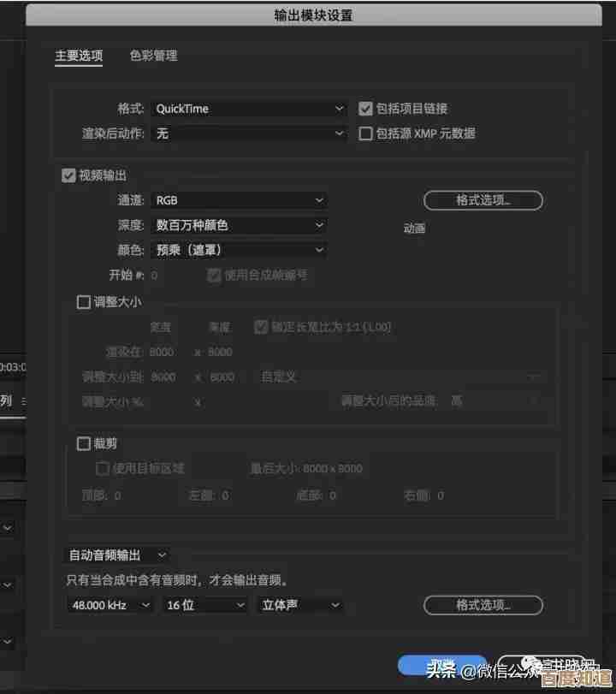
Task: Uncheck the 包括项目链接 checkbox
Action: [x=365, y=109]
